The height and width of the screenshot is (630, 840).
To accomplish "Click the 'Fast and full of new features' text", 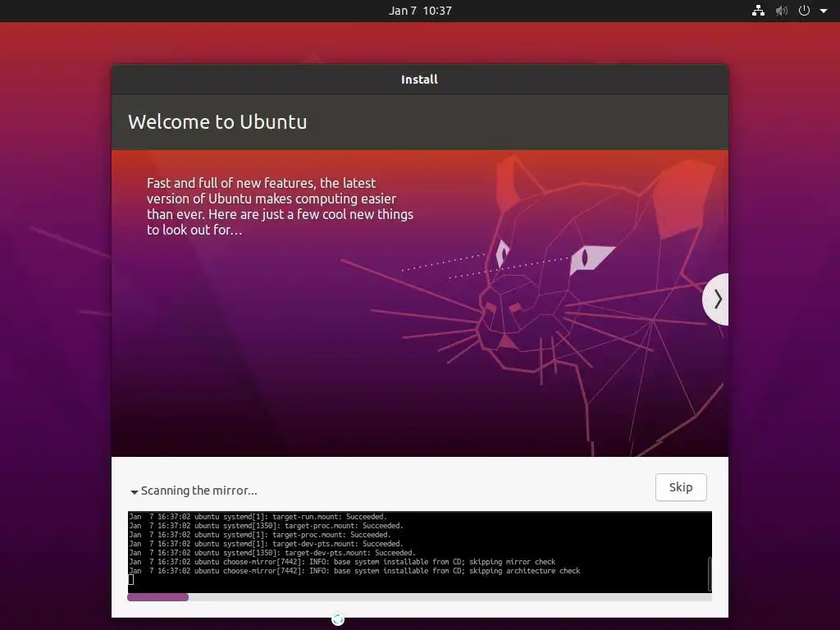I will (281, 206).
